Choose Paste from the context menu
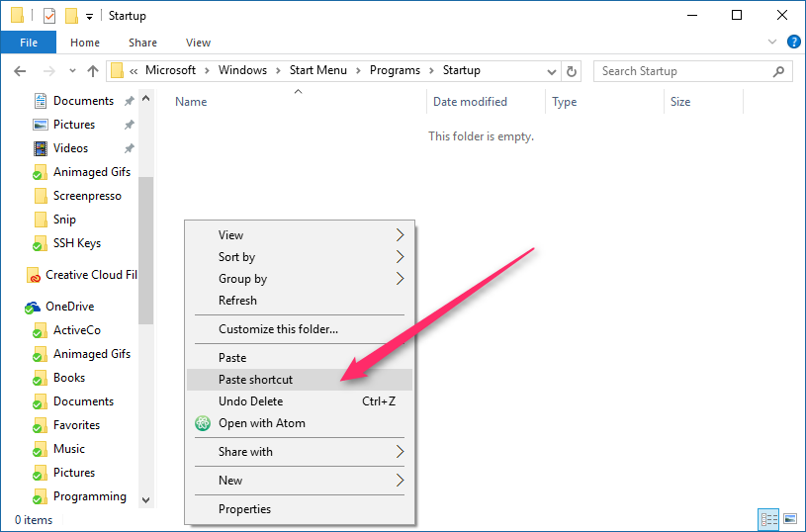 pyautogui.click(x=300, y=358)
